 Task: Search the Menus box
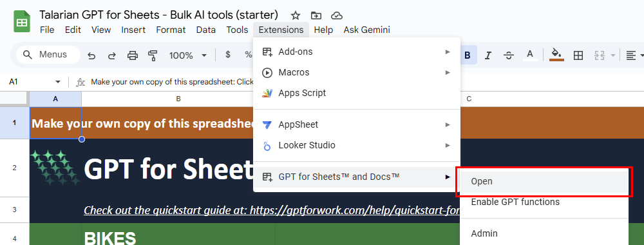[48, 55]
